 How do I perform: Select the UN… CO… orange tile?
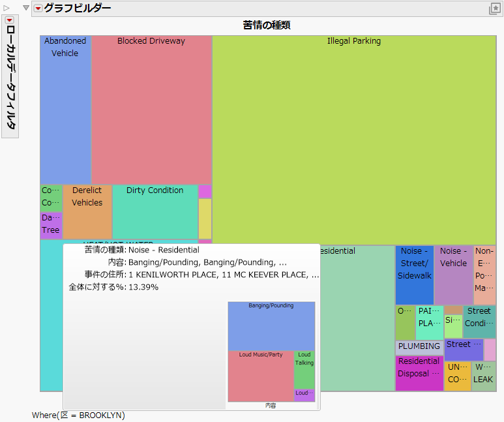458,376
